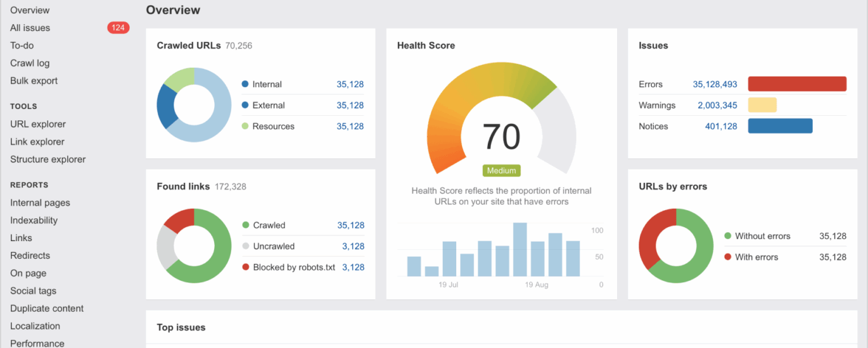Click the Found links donut chart
Viewport: 868px width, 348px height.
(x=194, y=246)
